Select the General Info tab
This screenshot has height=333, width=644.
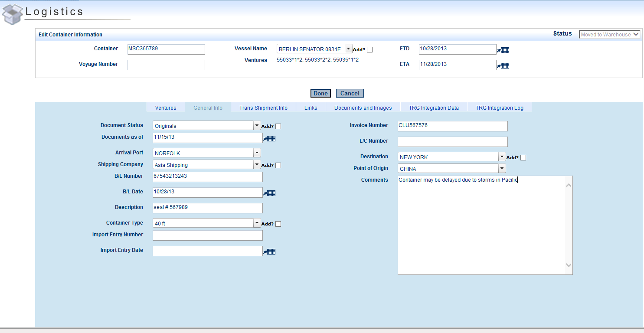(x=208, y=108)
